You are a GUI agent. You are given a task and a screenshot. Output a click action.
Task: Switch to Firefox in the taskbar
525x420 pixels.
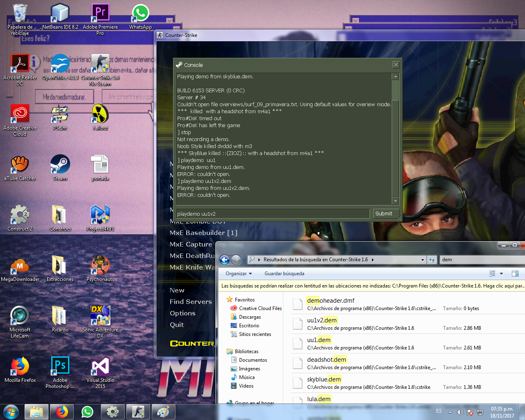pyautogui.click(x=62, y=412)
